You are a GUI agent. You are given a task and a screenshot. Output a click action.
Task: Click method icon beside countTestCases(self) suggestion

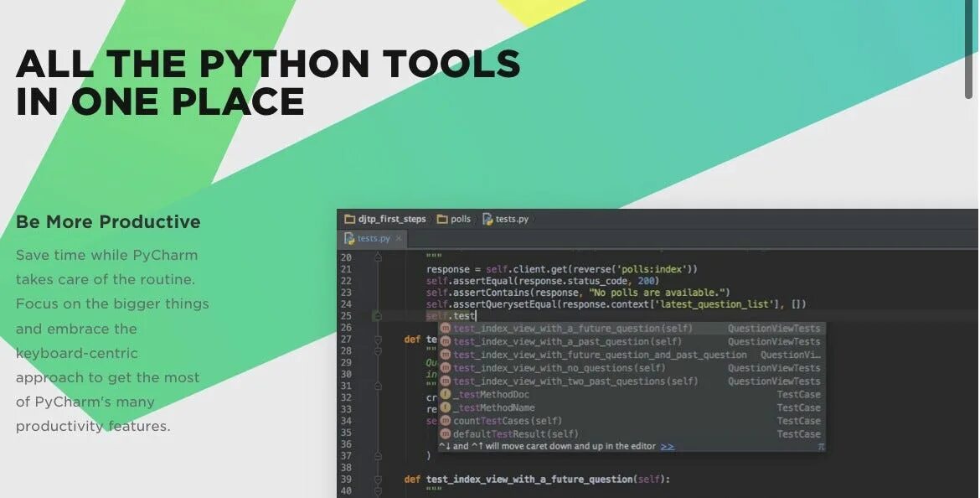[445, 420]
